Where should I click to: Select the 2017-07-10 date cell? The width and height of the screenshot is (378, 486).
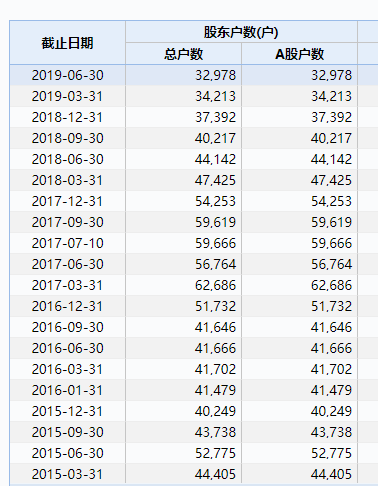point(67,243)
